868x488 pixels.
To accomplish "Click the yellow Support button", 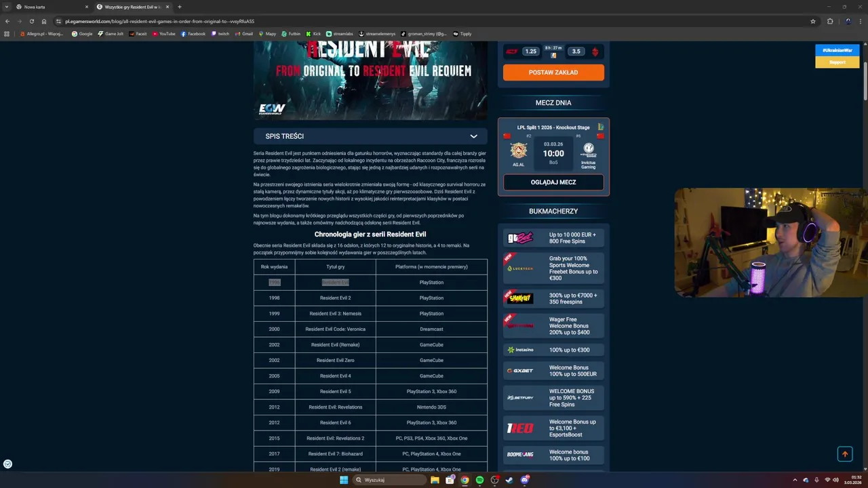I will click(837, 62).
